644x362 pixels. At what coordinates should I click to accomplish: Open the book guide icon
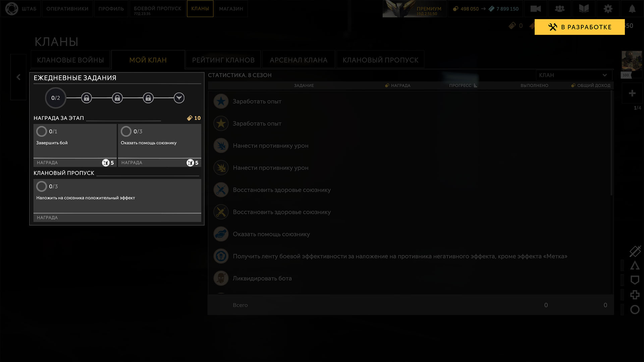point(584,9)
